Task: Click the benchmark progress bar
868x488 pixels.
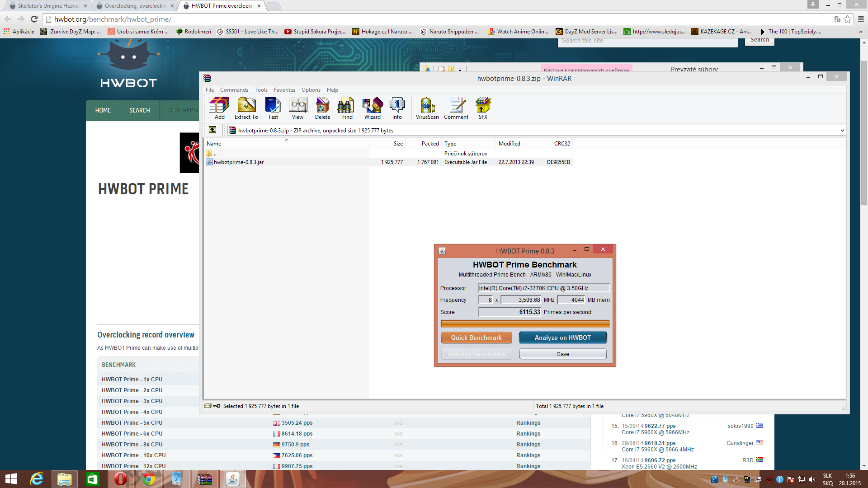Action: coord(525,324)
